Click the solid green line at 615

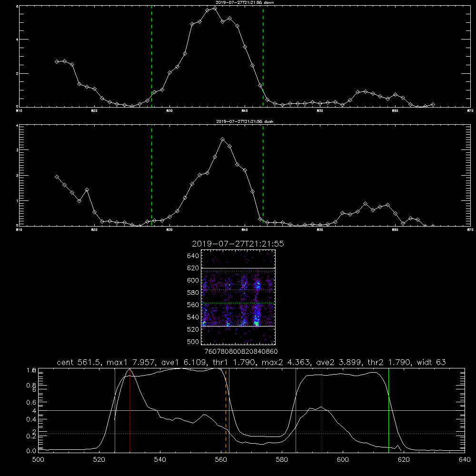(388, 410)
